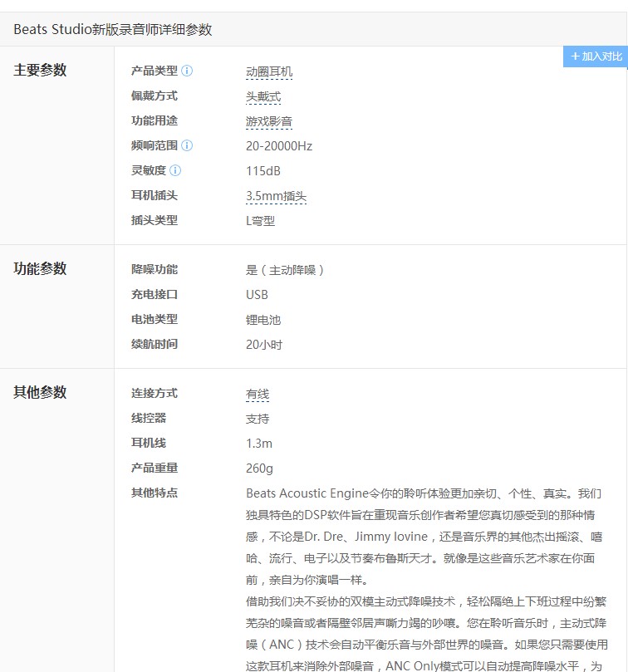
Task: Open the 游戏影音 link
Action: click(x=269, y=121)
